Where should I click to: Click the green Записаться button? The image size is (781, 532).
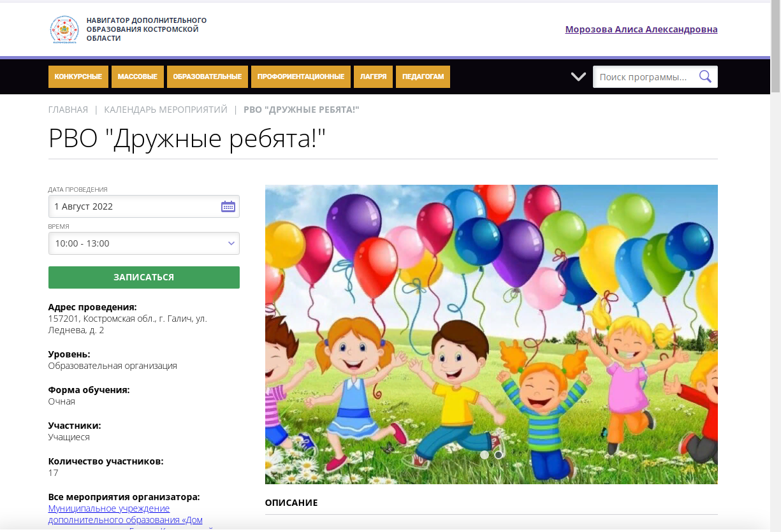[144, 277]
